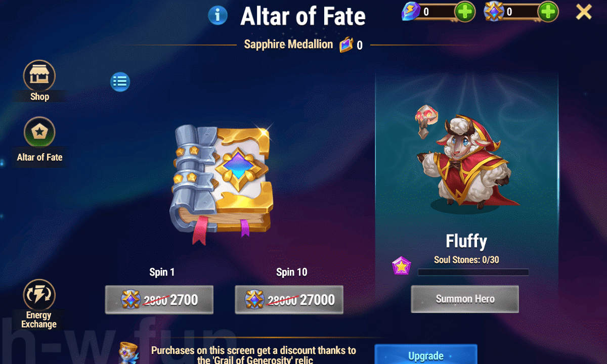Spin 10 for 27000

(289, 300)
